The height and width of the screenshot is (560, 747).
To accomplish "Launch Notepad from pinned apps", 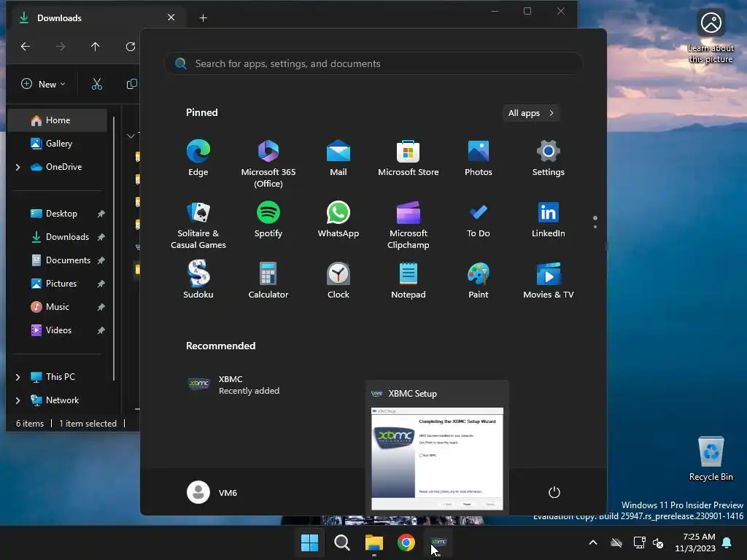I will [409, 280].
